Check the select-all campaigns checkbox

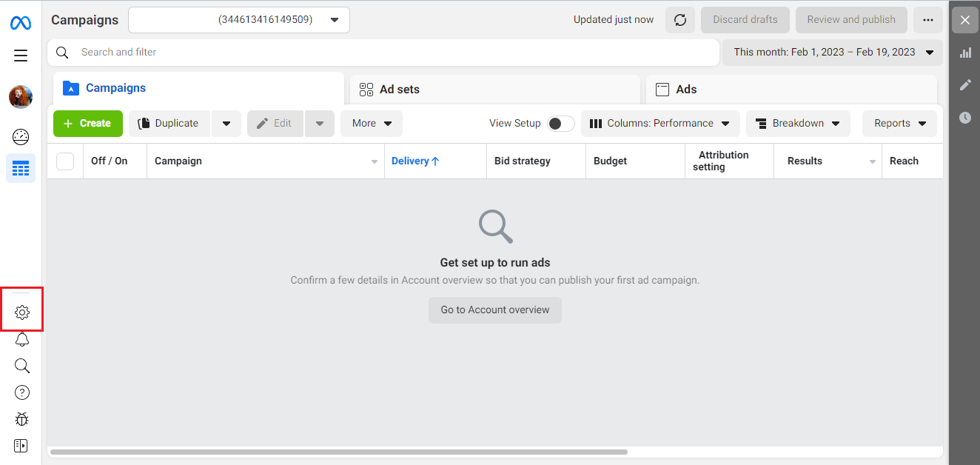65,161
